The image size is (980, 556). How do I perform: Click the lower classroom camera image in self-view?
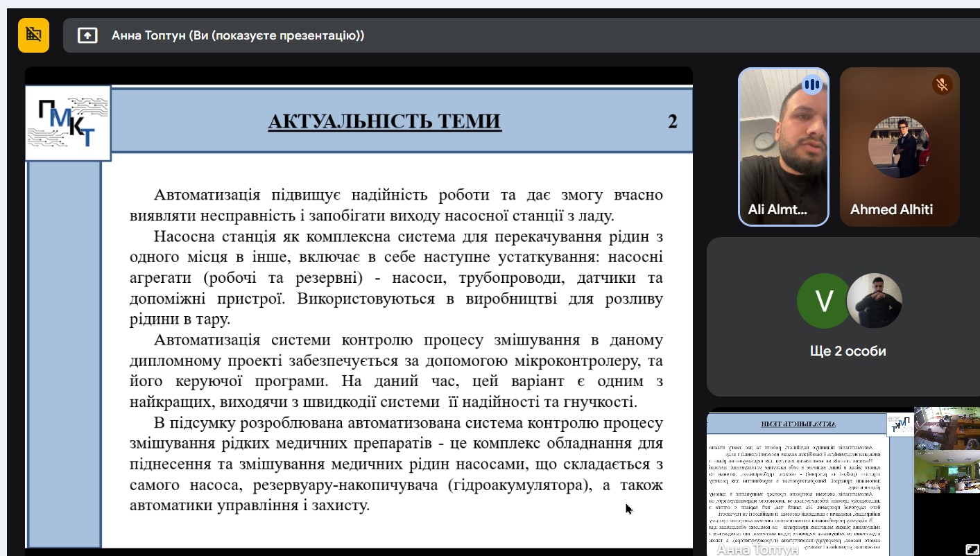coord(947,471)
